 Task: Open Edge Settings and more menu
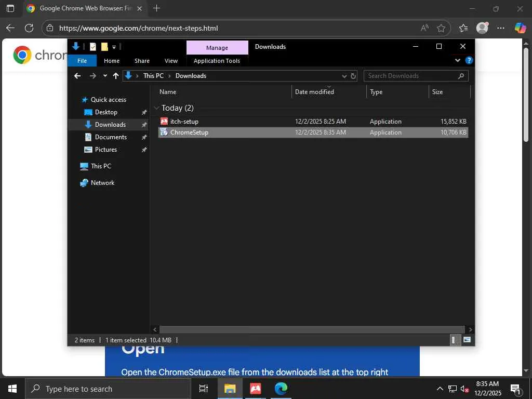[x=500, y=28]
